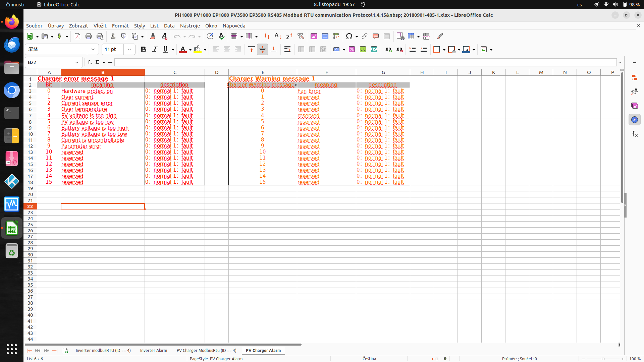Expand the font name dropdown
644x362 pixels.
pos(93,50)
